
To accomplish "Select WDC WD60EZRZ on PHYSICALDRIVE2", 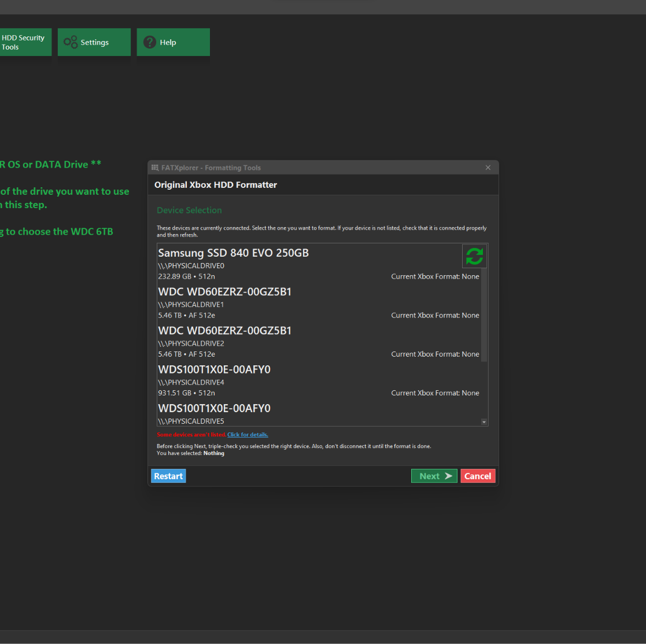I will 319,342.
